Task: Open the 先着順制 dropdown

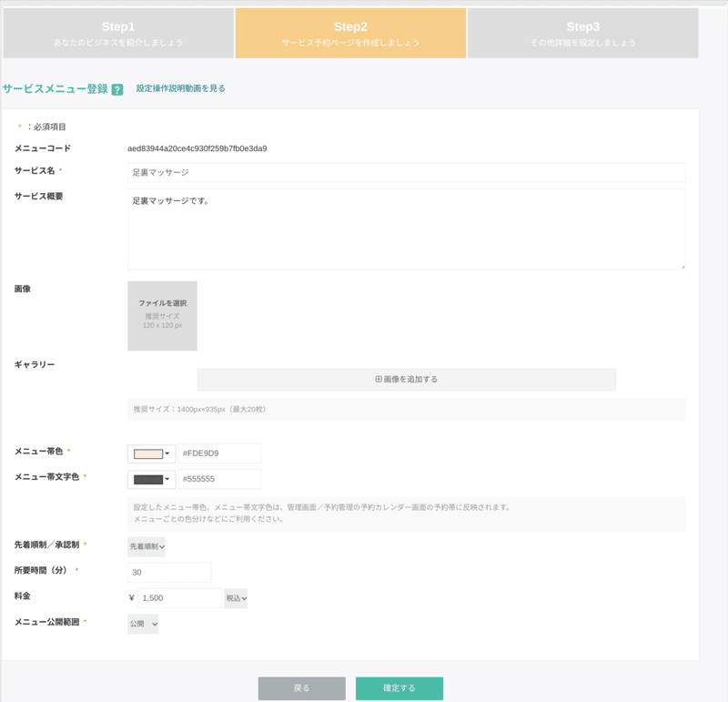Action: coord(147,547)
